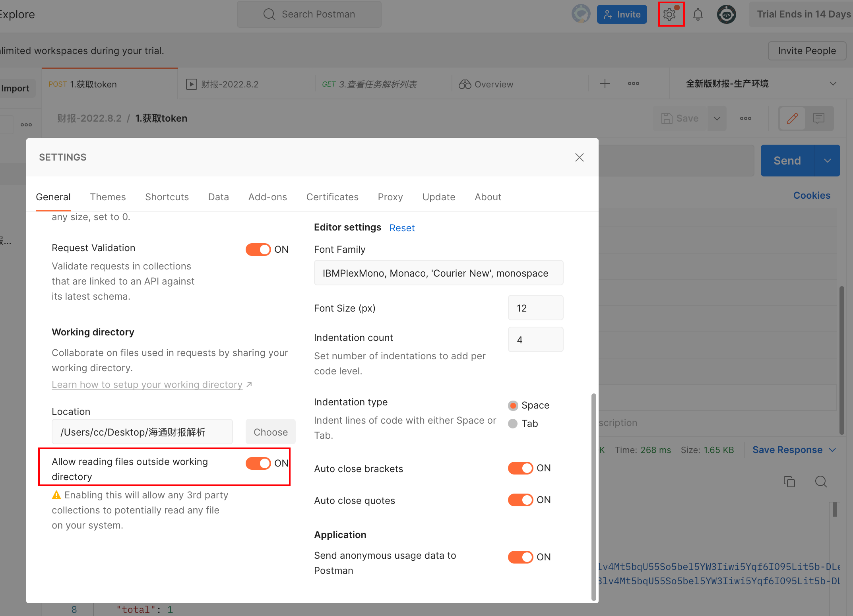Add a new tab with plus icon
The width and height of the screenshot is (853, 616).
point(605,84)
